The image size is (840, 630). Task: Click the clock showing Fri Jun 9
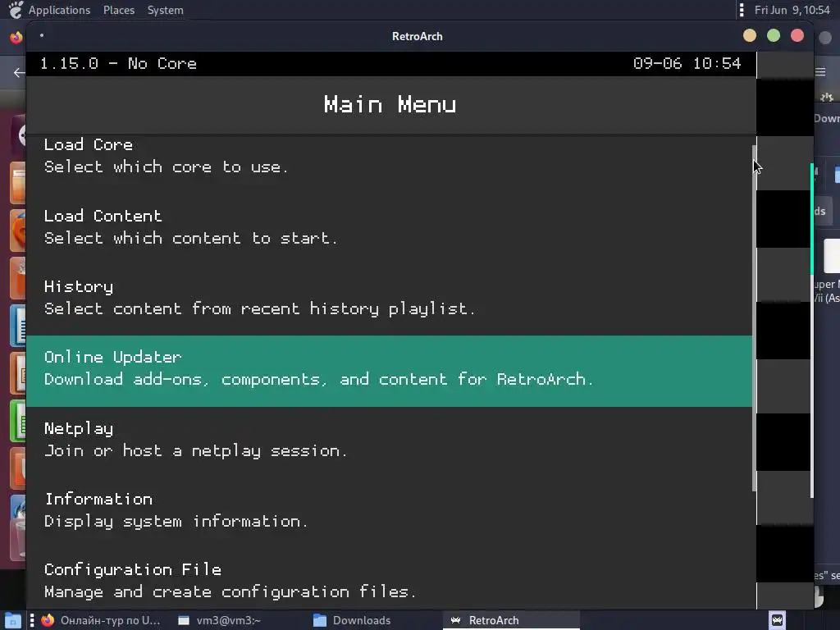[792, 10]
